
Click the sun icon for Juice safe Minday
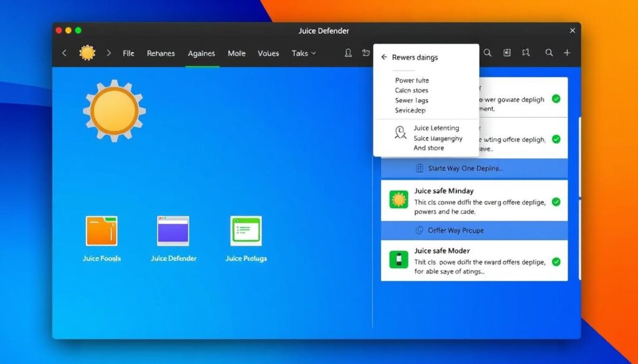tap(399, 200)
